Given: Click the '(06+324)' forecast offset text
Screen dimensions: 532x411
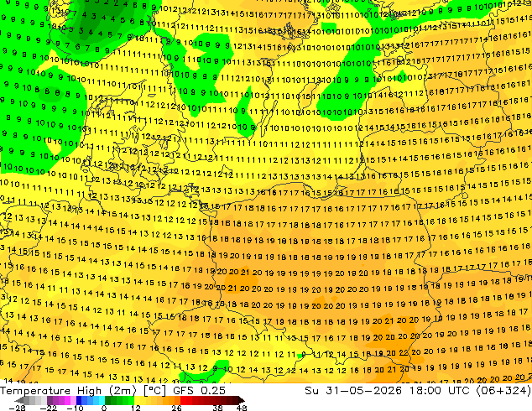Looking at the screenshot, I should coord(503,391).
